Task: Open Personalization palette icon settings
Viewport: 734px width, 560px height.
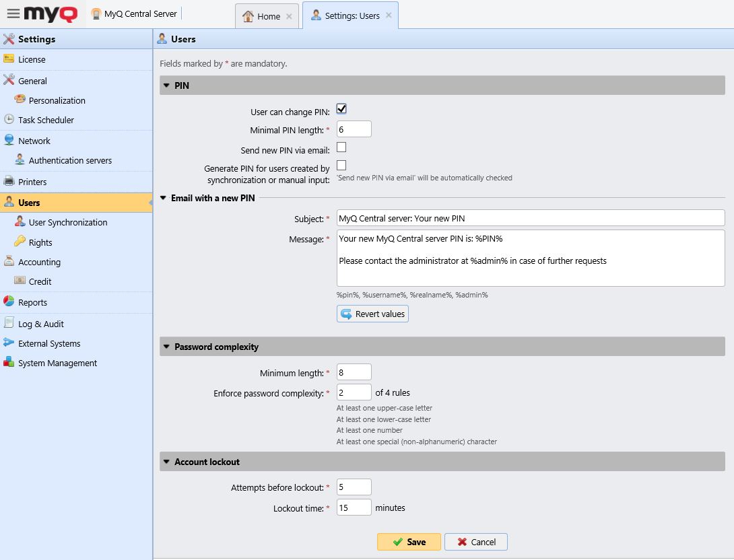Action: [x=20, y=100]
